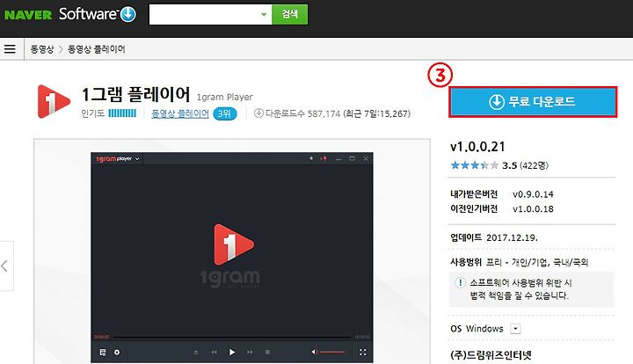Click the play button in player screenshot
633x364 pixels.
pos(232,353)
